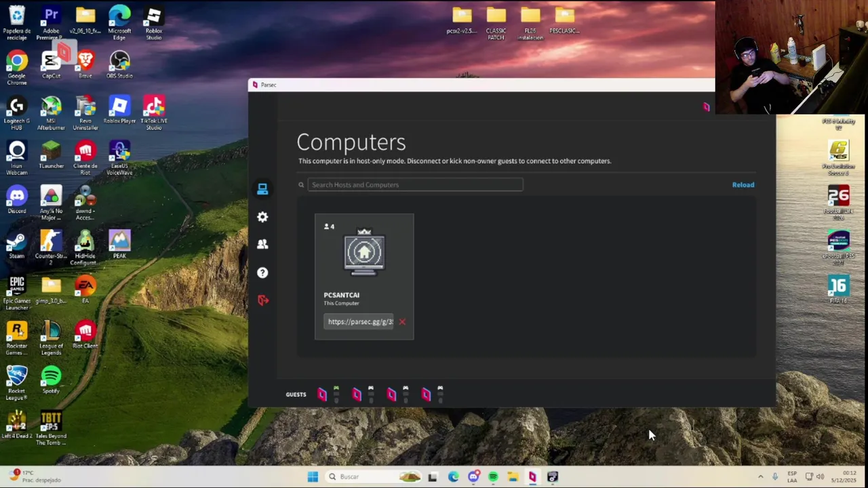This screenshot has height=488, width=868.
Task: Open Google Chrome desktop shortcut
Action: coord(17,68)
